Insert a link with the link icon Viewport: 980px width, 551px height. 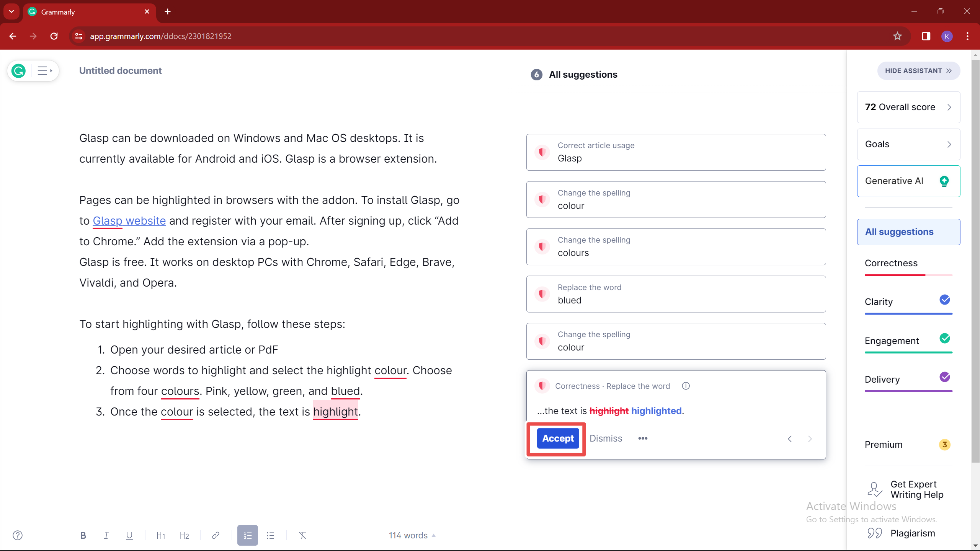216,535
